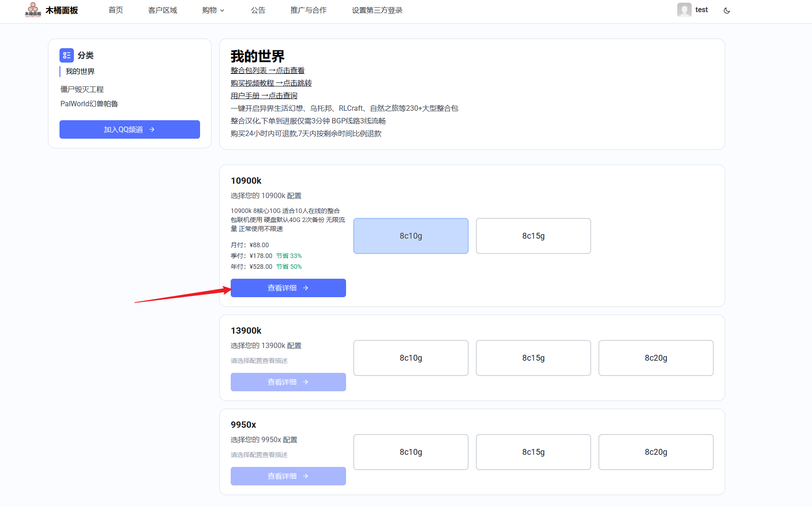Click 查看详情 button for 9950x

288,476
